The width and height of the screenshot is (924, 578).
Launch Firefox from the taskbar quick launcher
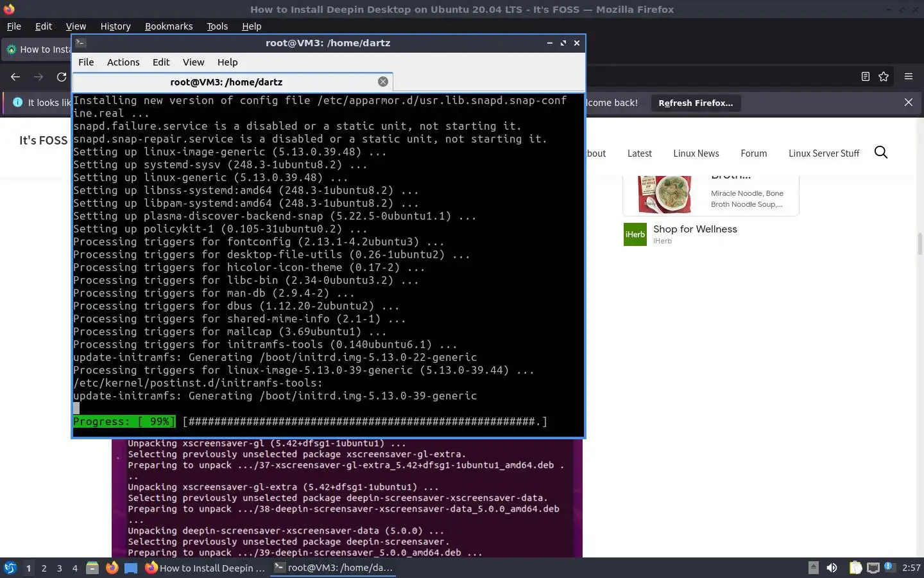pyautogui.click(x=112, y=568)
